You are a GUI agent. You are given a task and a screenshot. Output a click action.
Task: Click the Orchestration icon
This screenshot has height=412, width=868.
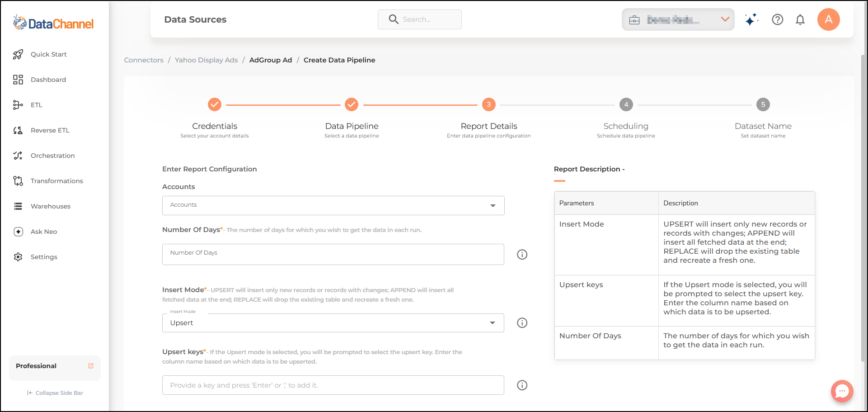pyautogui.click(x=18, y=156)
